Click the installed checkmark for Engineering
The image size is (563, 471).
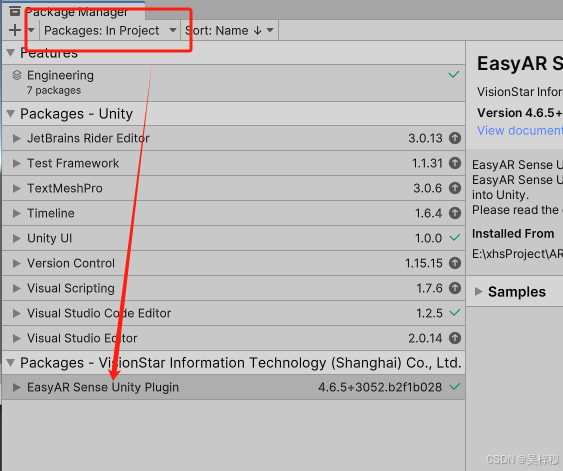point(454,74)
